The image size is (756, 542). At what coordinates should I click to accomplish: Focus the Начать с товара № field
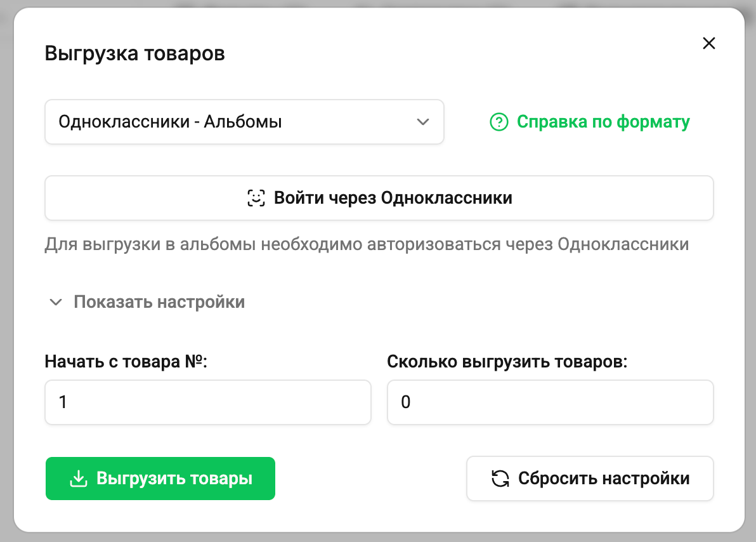pyautogui.click(x=208, y=402)
